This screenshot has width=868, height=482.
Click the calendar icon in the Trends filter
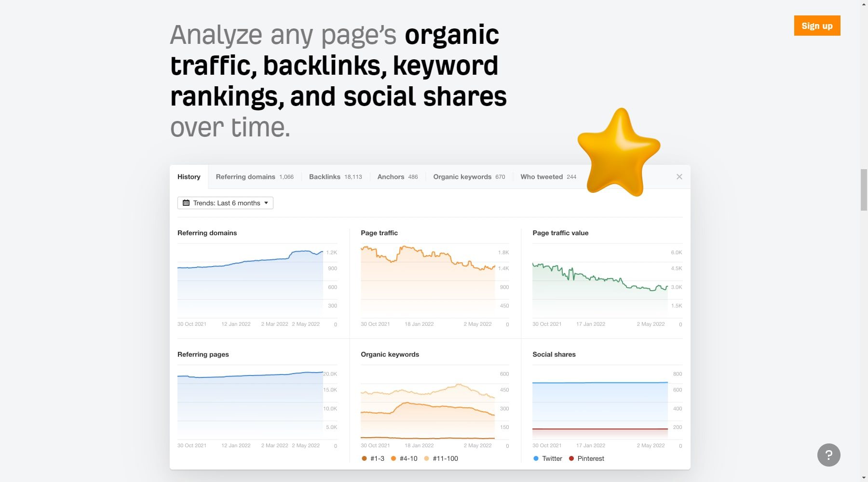(186, 202)
